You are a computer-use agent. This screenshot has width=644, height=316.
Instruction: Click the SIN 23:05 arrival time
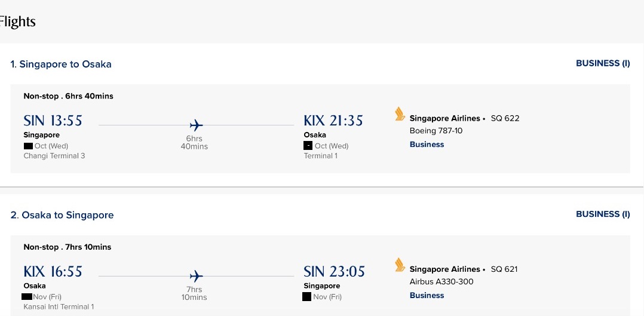click(334, 272)
